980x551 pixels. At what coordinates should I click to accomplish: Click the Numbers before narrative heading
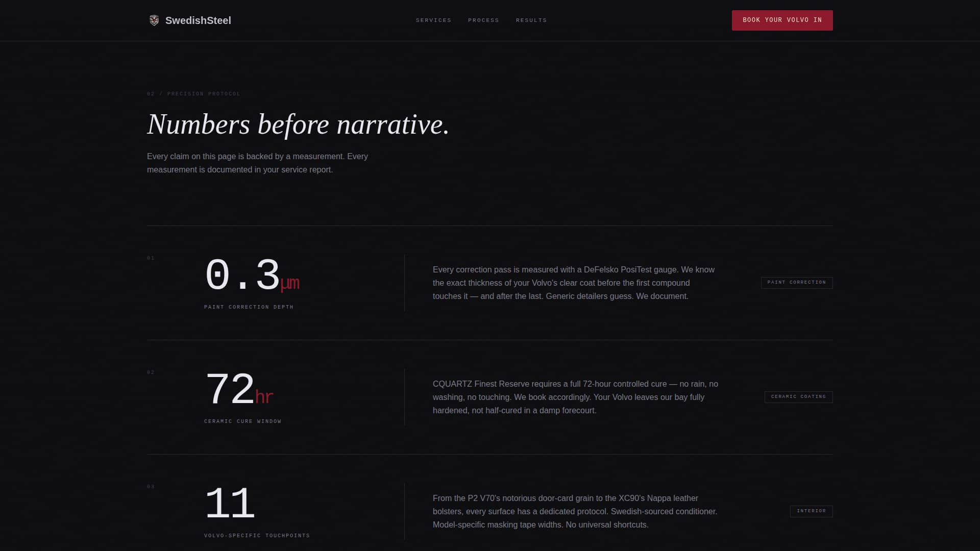pos(298,124)
